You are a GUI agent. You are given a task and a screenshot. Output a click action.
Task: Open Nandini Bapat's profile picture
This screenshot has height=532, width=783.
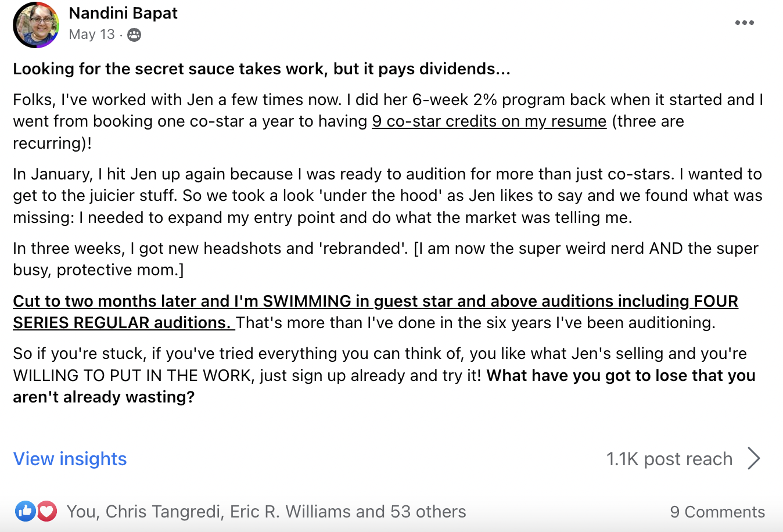[x=36, y=24]
